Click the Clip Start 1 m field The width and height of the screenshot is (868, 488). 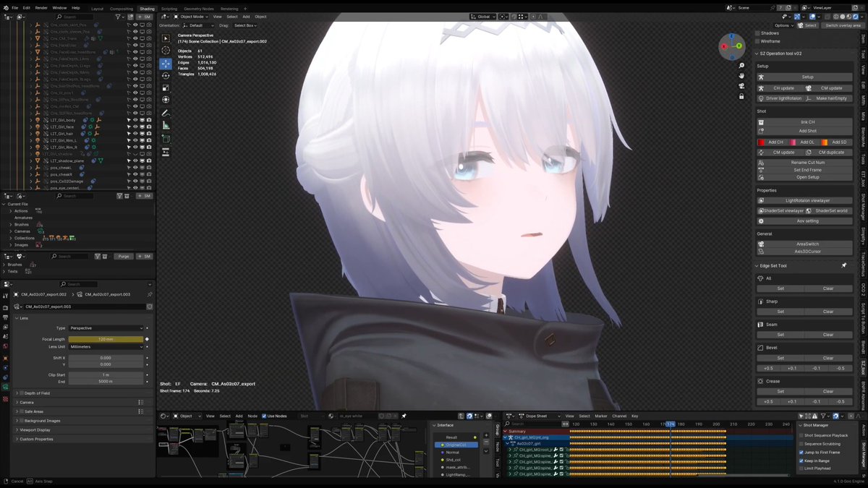coord(106,375)
